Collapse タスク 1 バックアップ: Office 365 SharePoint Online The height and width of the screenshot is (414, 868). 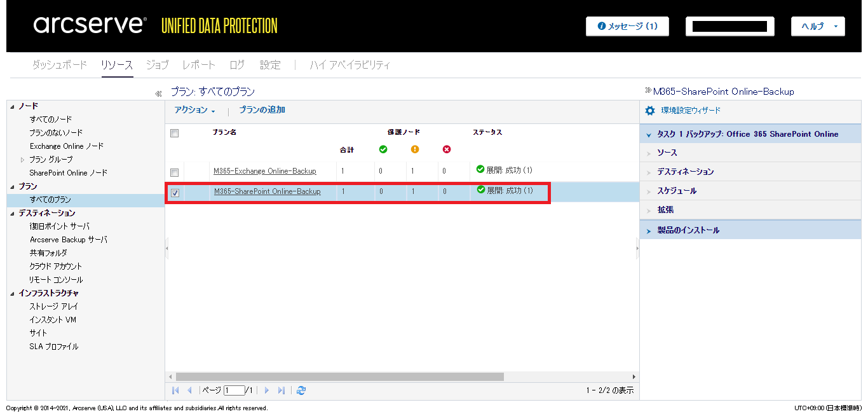pos(649,135)
